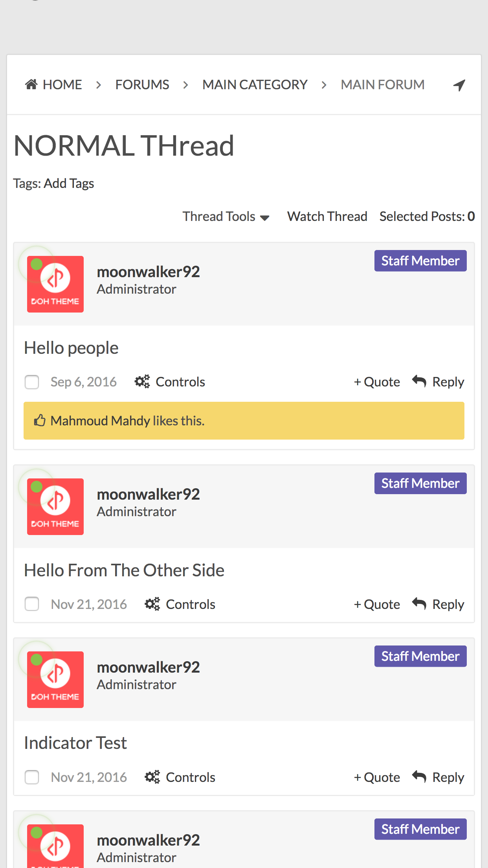Click Watch Thread link

tap(327, 217)
